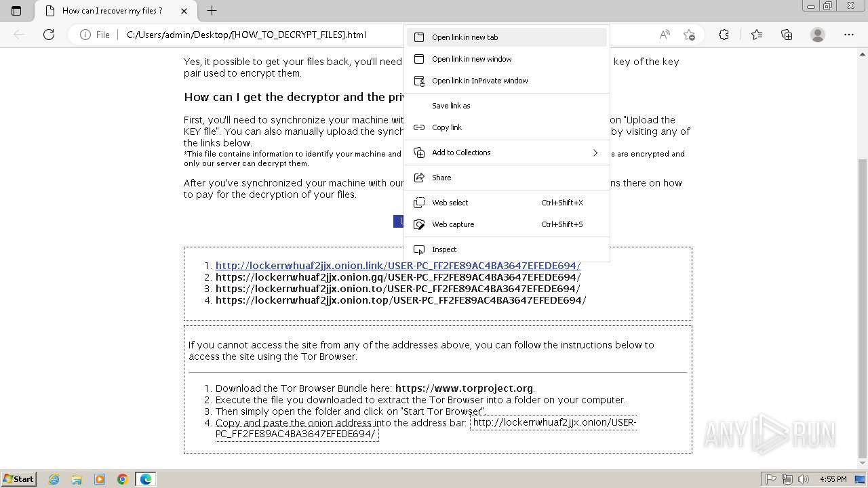This screenshot has height=488, width=868.
Task: View site information icon next to File
Action: 85,35
